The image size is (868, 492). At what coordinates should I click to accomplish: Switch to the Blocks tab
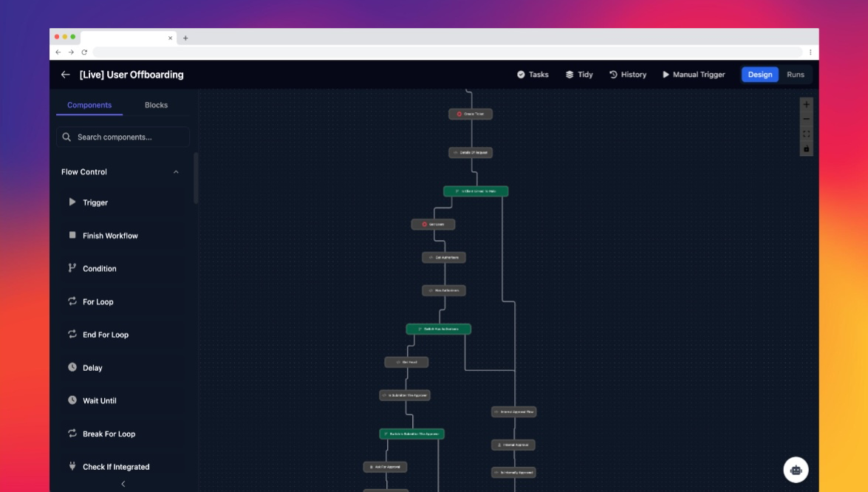(156, 105)
